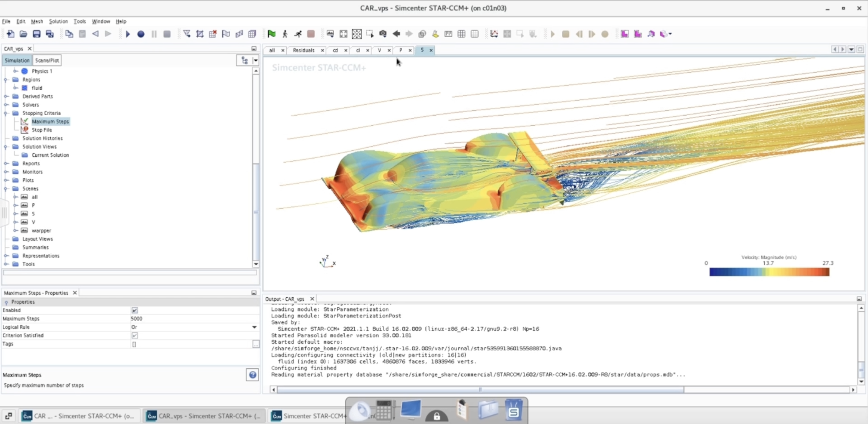
Task: Click the magenta magnifier geometry search icon
Action: tap(651, 34)
